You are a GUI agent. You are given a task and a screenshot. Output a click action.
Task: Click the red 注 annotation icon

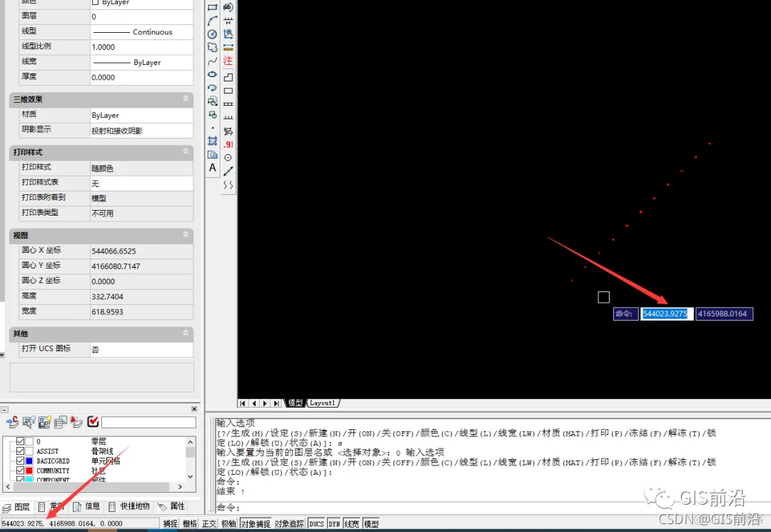coord(228,61)
